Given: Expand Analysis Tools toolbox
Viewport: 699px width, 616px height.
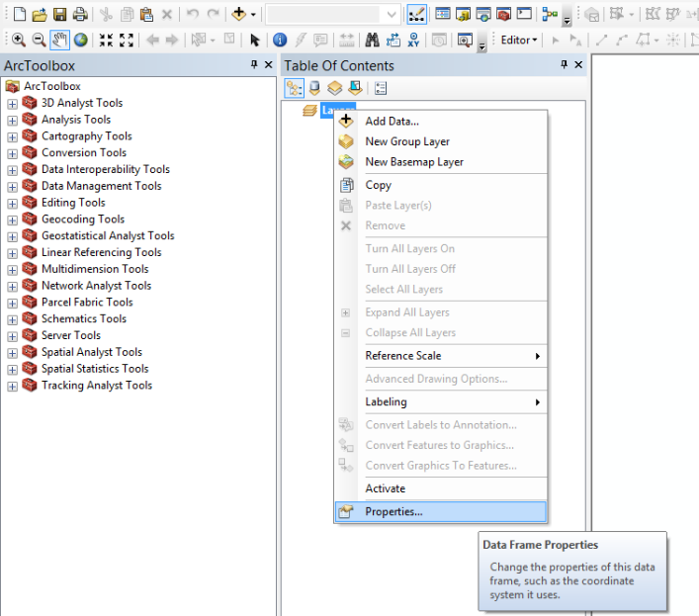Looking at the screenshot, I should coord(13,121).
